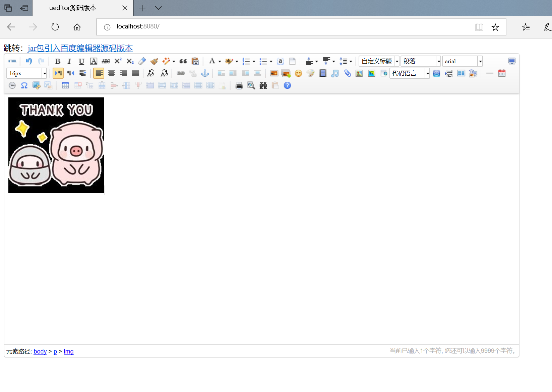Image resolution: width=552 pixels, height=392 pixels.
Task: Apply font color with A icon
Action: coord(212,61)
